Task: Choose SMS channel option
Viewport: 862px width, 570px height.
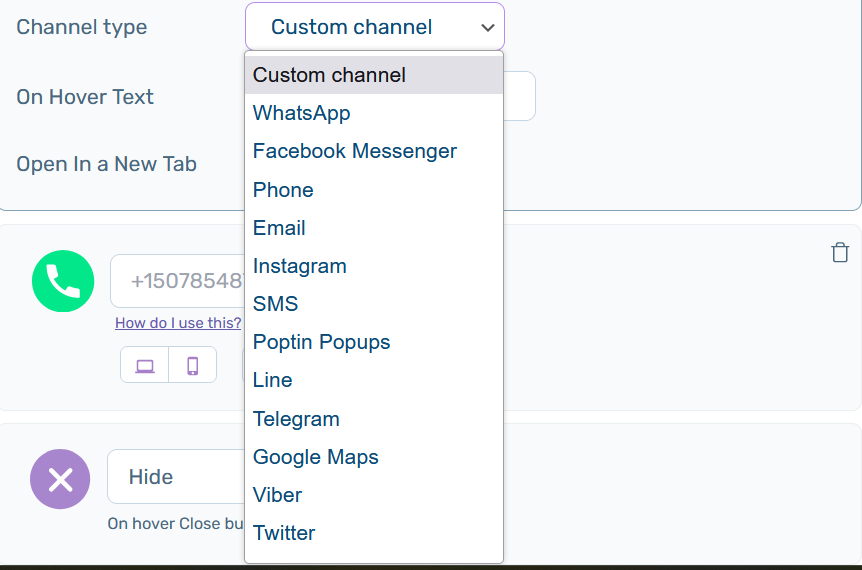Action: [374, 304]
